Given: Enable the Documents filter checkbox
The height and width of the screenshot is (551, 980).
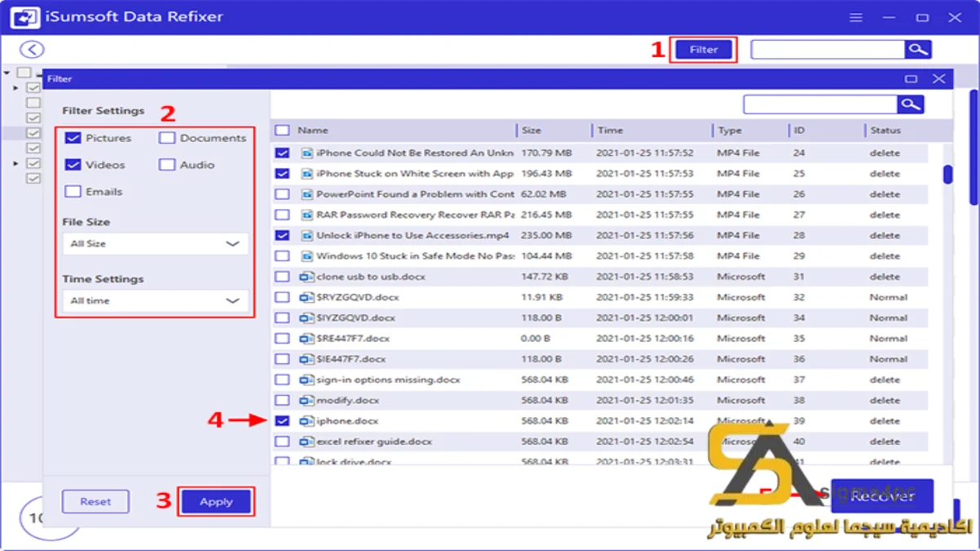Looking at the screenshot, I should (167, 138).
